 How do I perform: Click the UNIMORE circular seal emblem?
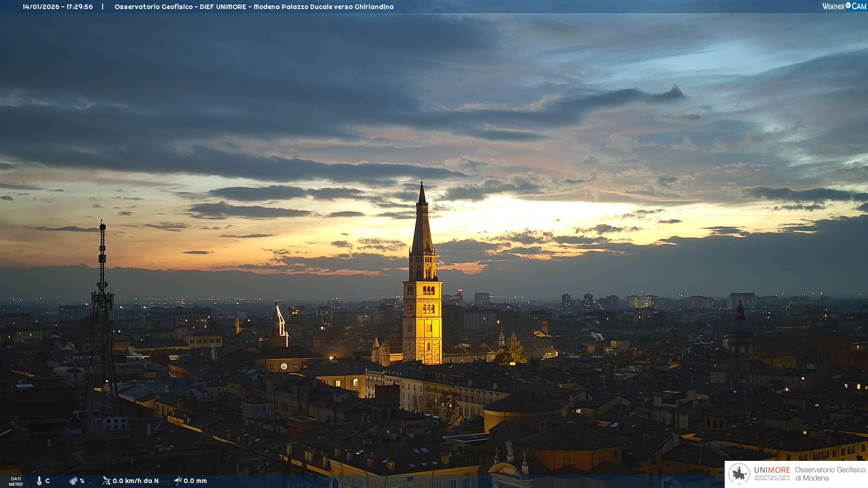click(739, 474)
